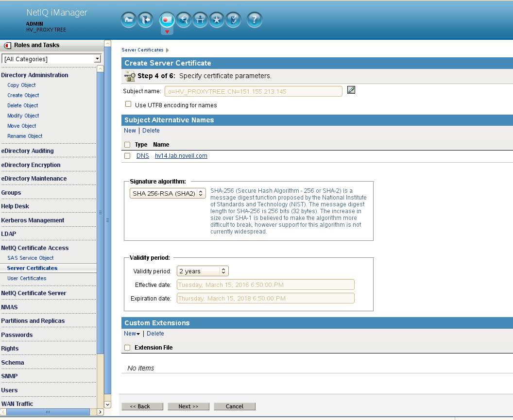Open the Favorites star icon

pos(217,20)
